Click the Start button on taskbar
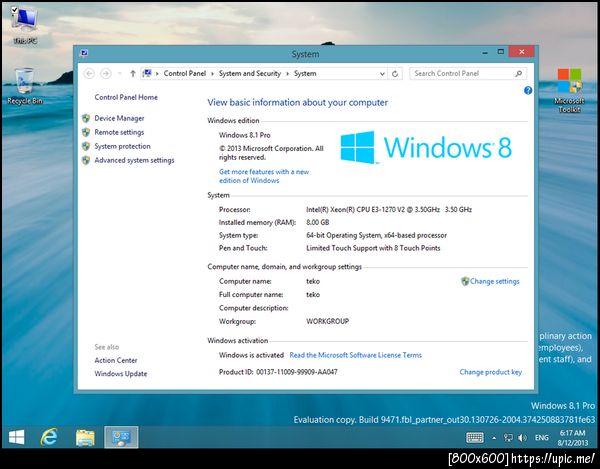The width and height of the screenshot is (600, 469). 16,437
